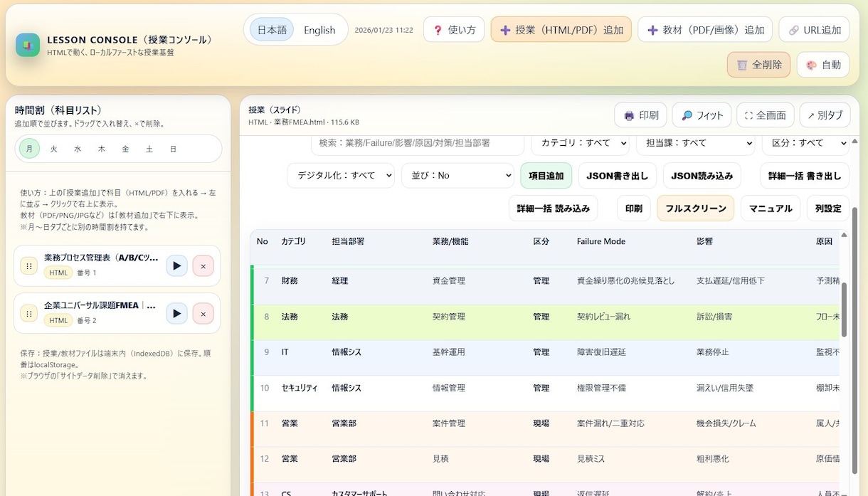This screenshot has width=868, height=496.
Task: Open slide in 別タブ
Action: tap(825, 115)
